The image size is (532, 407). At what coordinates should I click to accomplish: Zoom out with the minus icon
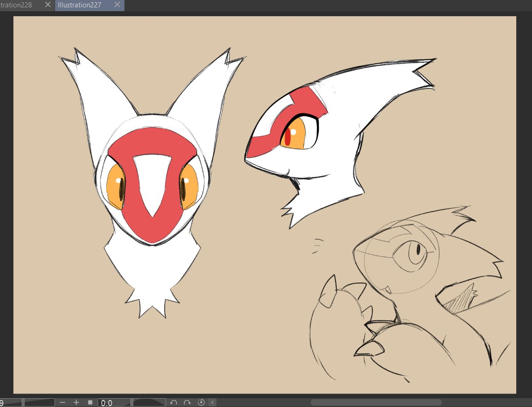coord(62,402)
